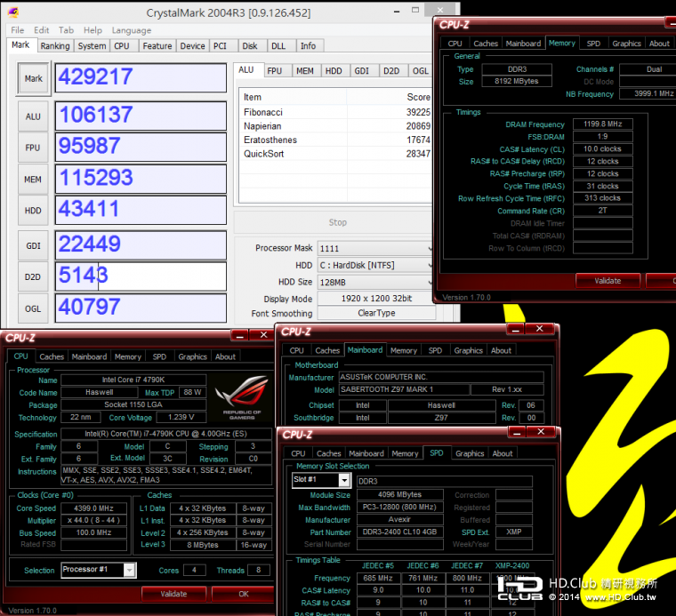676x616 pixels.
Task: Open the HDD Size dropdown
Action: [375, 283]
